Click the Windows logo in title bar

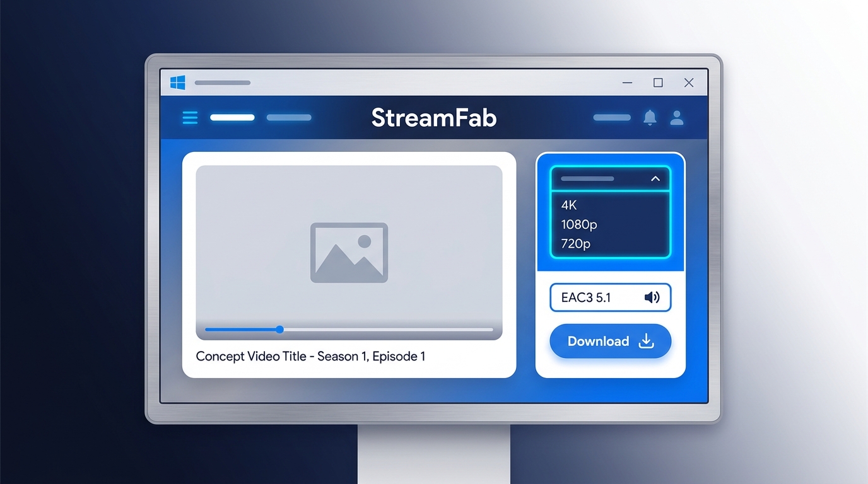(x=178, y=83)
